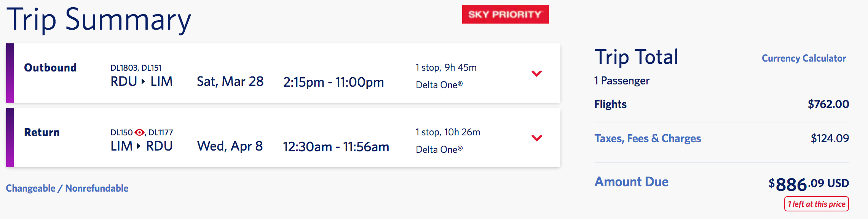
Task: Open the Changeable / Nonrefundable fare rules
Action: coord(67,188)
